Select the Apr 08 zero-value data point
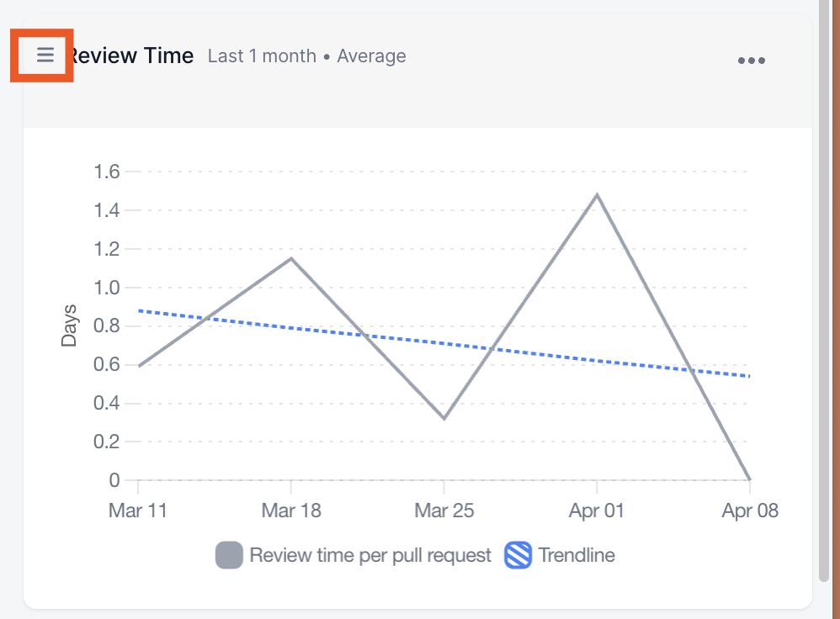 click(749, 479)
